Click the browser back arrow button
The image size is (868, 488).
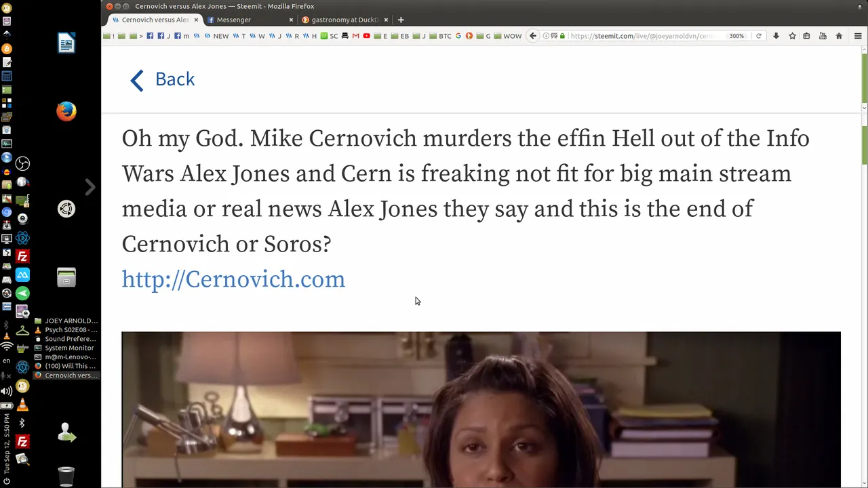[x=533, y=36]
